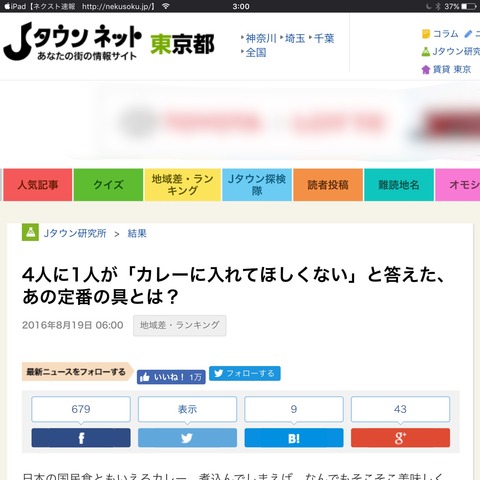
Task: Click the 最新ニュースをフォローする label
Action: point(77,372)
